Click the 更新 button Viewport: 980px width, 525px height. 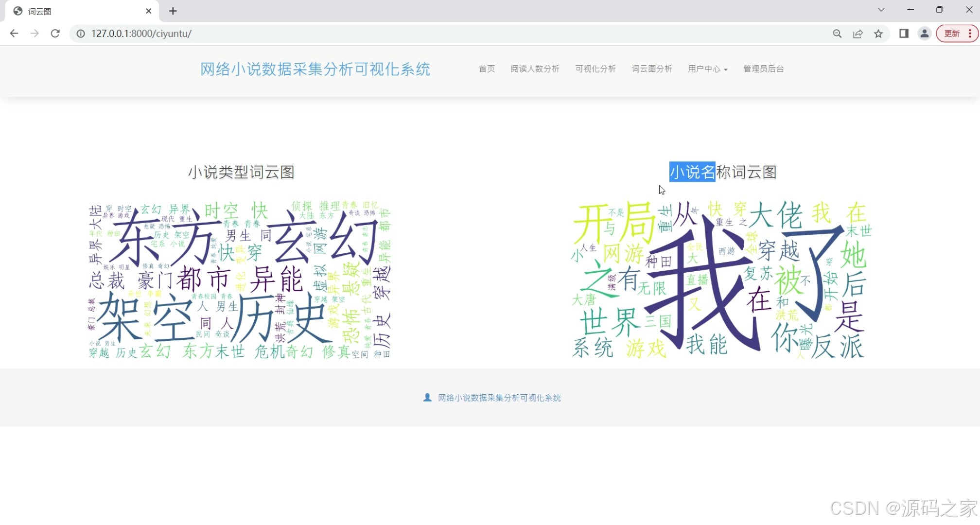click(x=951, y=34)
